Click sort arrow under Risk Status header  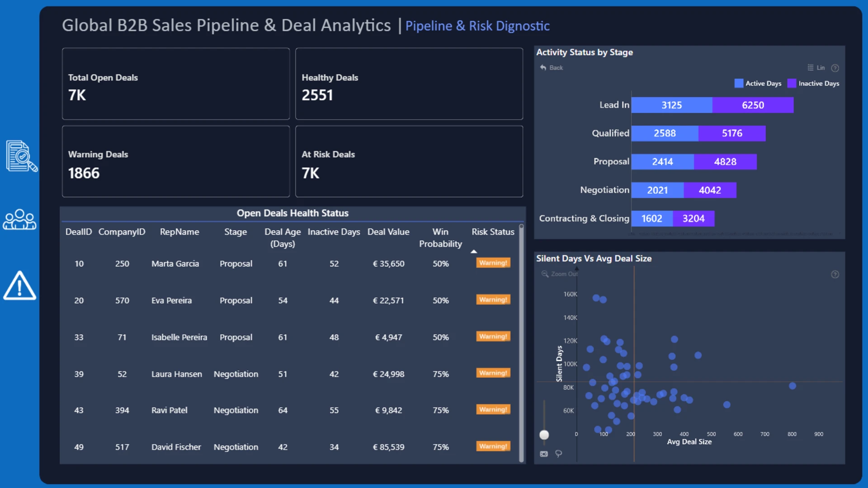474,252
